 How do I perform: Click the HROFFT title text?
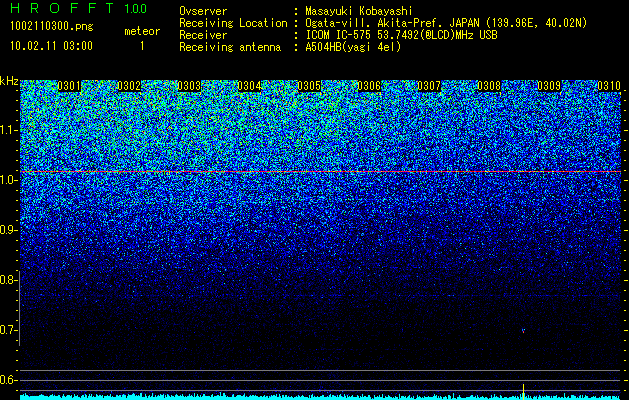tap(62, 8)
